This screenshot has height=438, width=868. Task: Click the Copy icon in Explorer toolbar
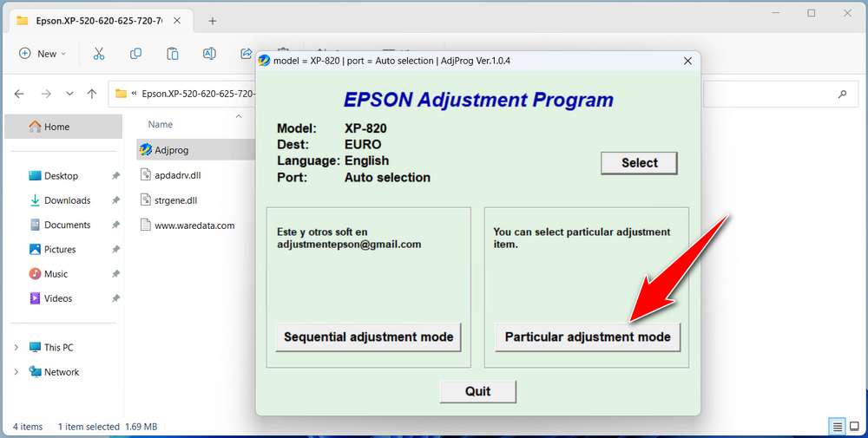pos(135,54)
